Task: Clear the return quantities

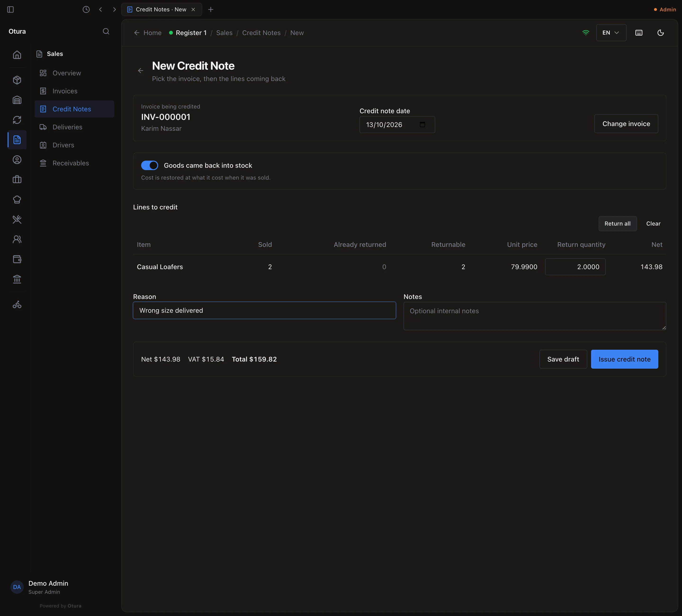Action: pos(653,224)
